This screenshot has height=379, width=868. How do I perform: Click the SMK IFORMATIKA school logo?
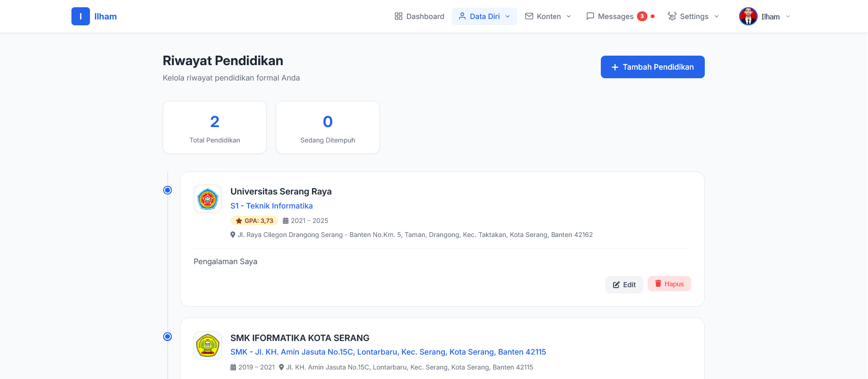pos(208,345)
